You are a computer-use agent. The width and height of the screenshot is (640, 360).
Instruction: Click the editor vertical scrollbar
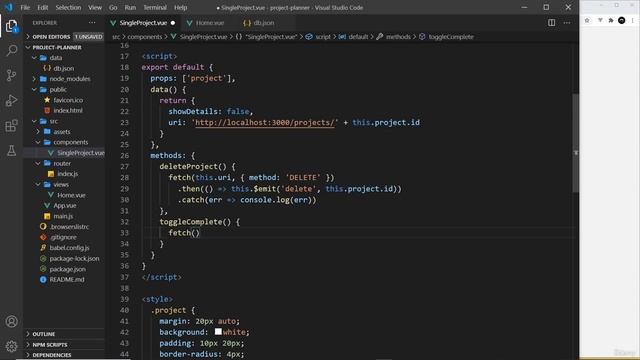[576, 143]
